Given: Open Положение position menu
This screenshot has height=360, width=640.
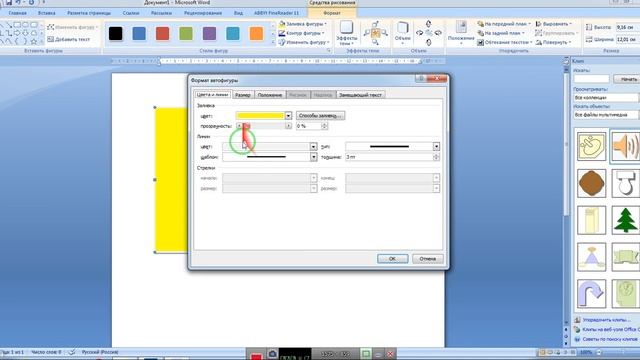Looking at the screenshot, I should click(x=461, y=33).
